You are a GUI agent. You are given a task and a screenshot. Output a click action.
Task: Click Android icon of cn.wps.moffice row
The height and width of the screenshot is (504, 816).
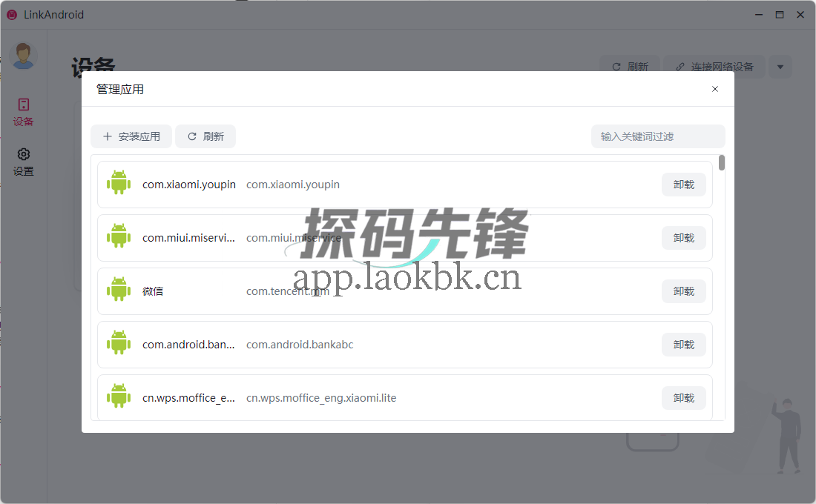119,396
